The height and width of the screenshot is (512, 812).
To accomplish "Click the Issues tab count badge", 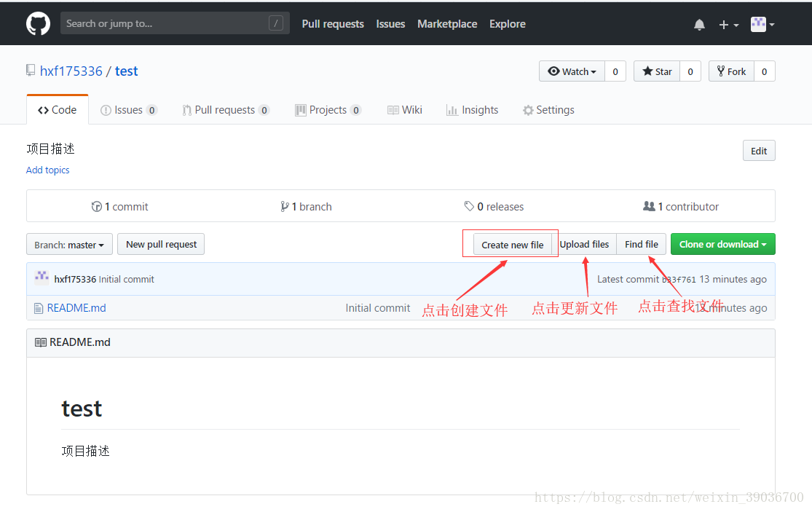I will click(x=151, y=110).
